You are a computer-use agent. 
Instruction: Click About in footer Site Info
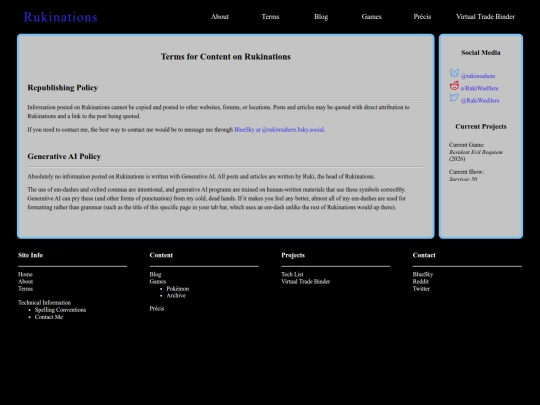(25, 281)
